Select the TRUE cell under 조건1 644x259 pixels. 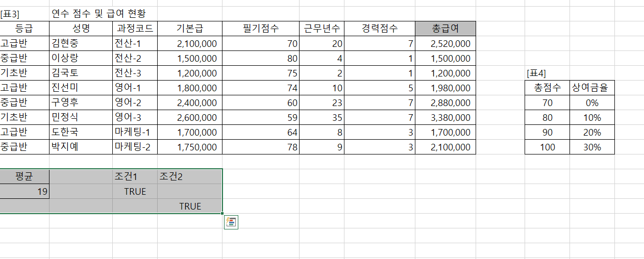pyautogui.click(x=135, y=192)
